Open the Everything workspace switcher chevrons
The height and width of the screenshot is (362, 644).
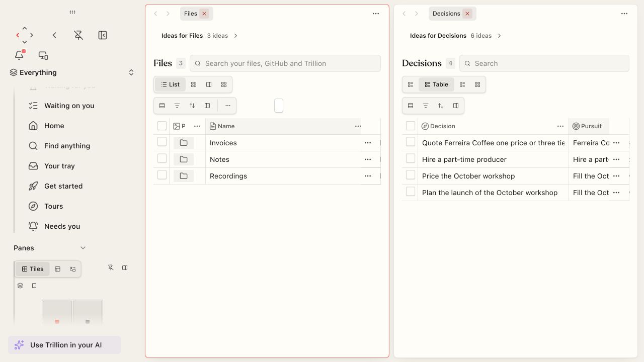coord(131,72)
